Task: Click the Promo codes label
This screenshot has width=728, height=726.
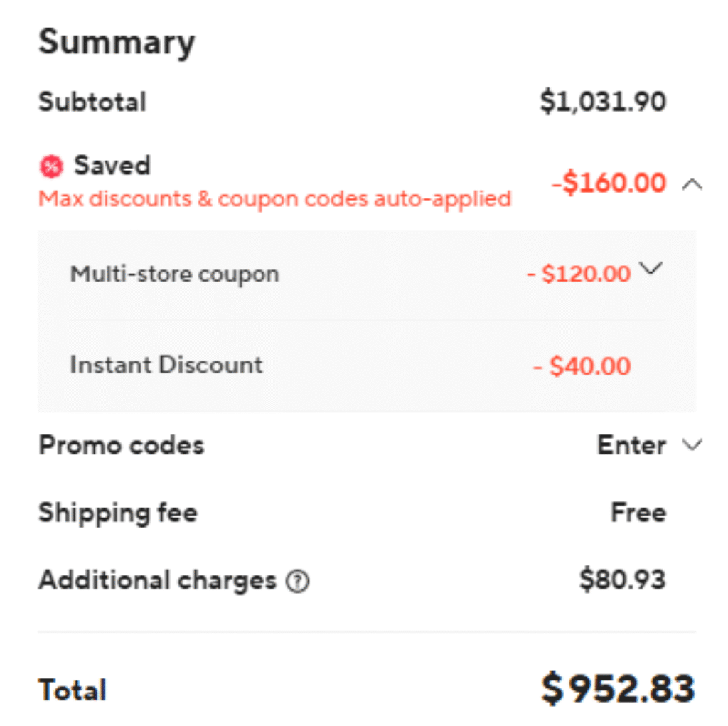Action: [121, 445]
